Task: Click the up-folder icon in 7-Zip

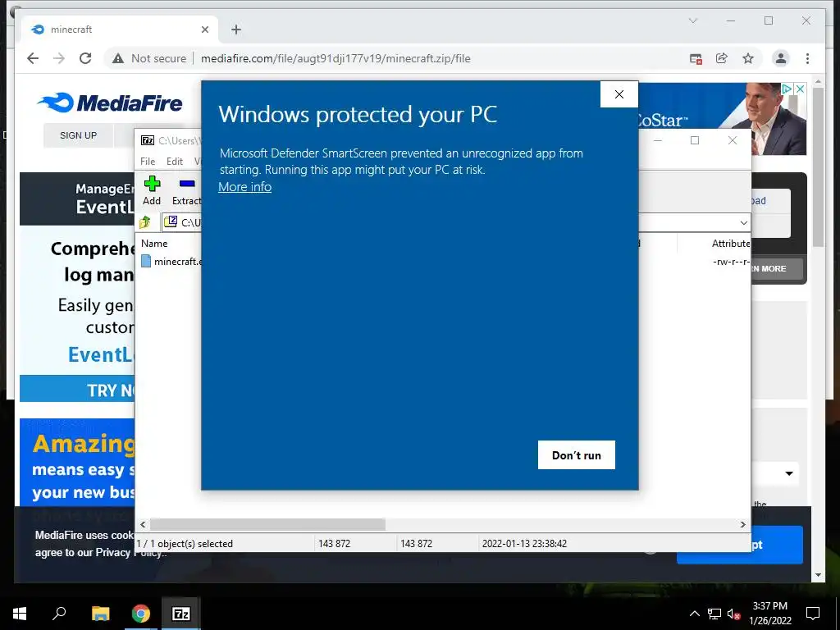Action: click(145, 221)
